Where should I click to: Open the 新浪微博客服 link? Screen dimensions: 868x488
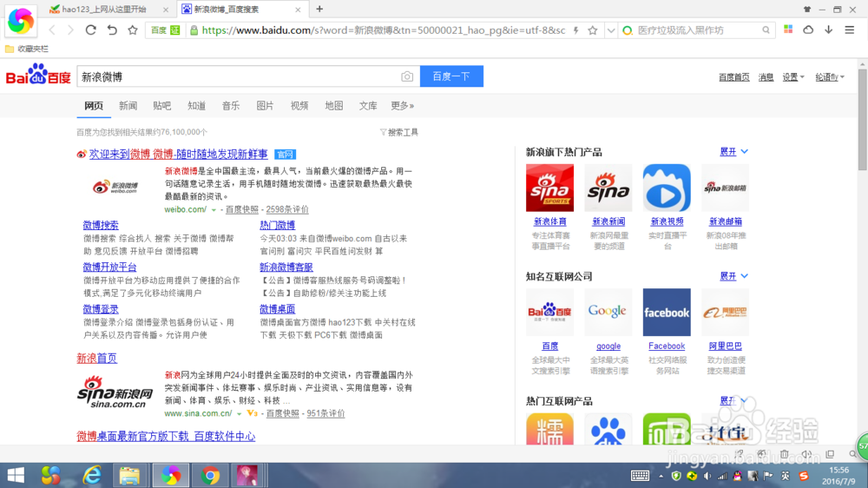[x=286, y=267]
